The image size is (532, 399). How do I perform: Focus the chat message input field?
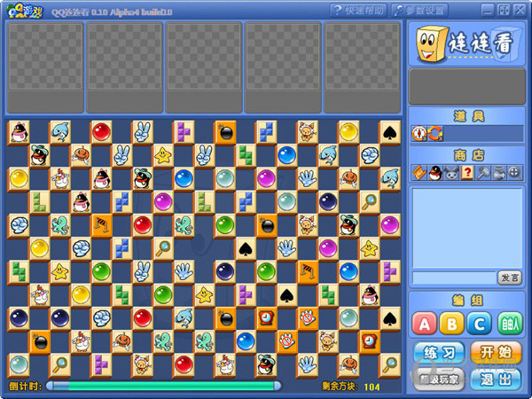(x=453, y=278)
